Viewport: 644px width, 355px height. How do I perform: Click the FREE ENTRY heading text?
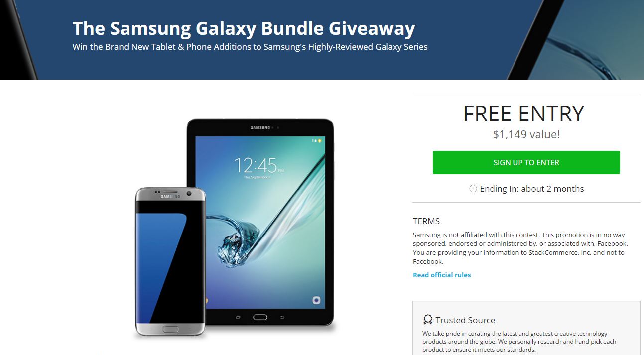point(523,114)
